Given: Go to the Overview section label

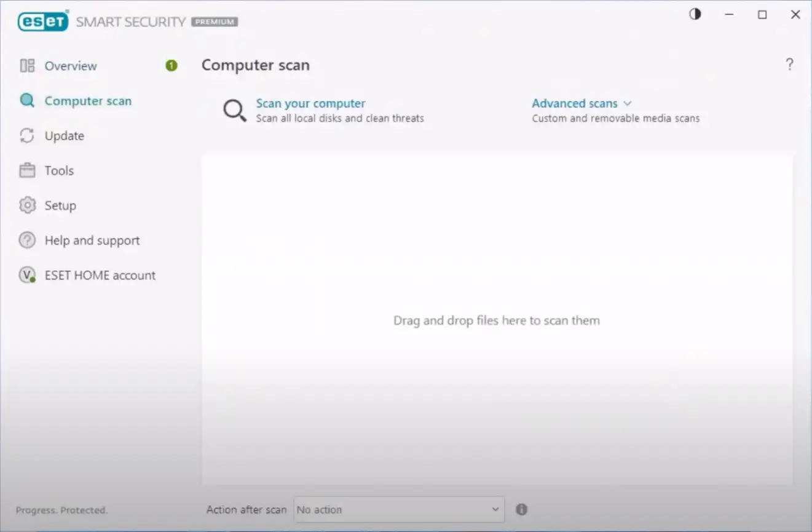Looking at the screenshot, I should (x=71, y=66).
